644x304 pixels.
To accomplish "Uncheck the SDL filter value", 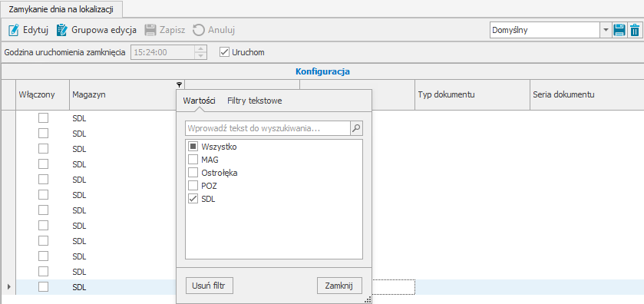I will coord(193,200).
